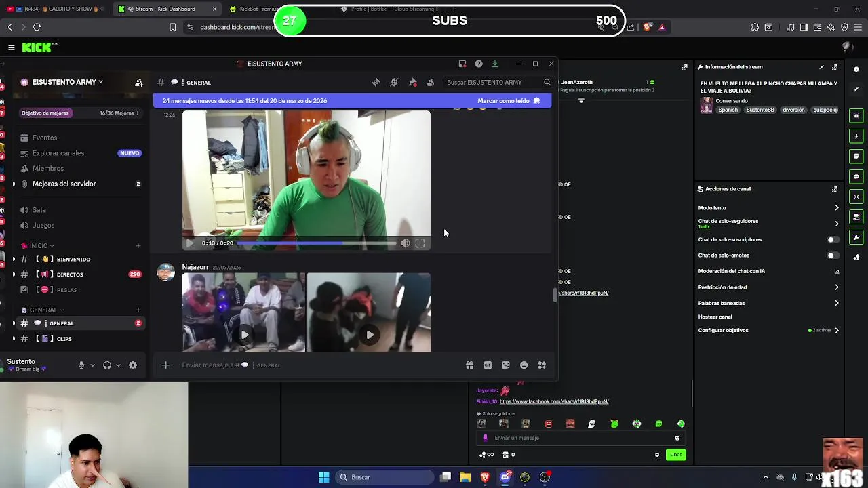
Task: Click the Discord chat vertical scrollbar
Action: point(555,296)
